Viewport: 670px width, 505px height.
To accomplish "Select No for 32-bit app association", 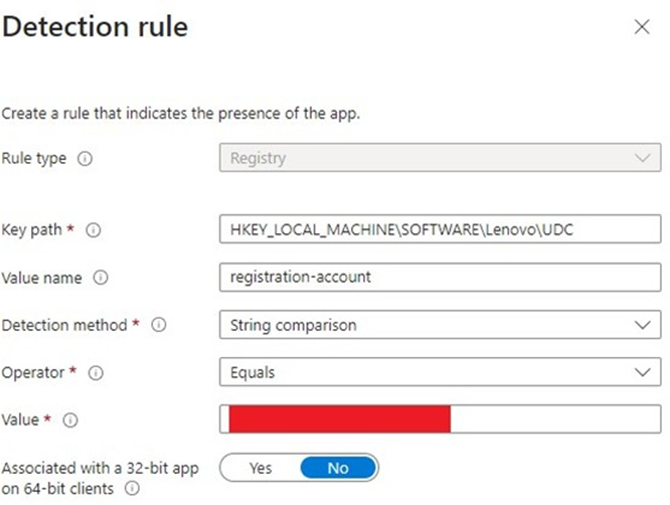I will coord(338,468).
